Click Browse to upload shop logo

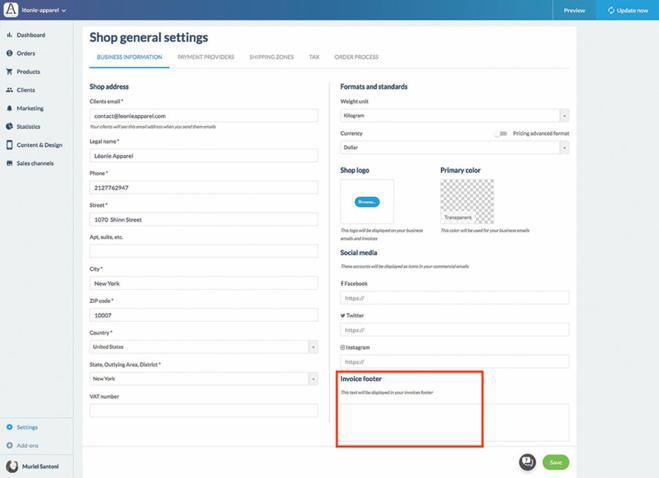click(x=367, y=202)
